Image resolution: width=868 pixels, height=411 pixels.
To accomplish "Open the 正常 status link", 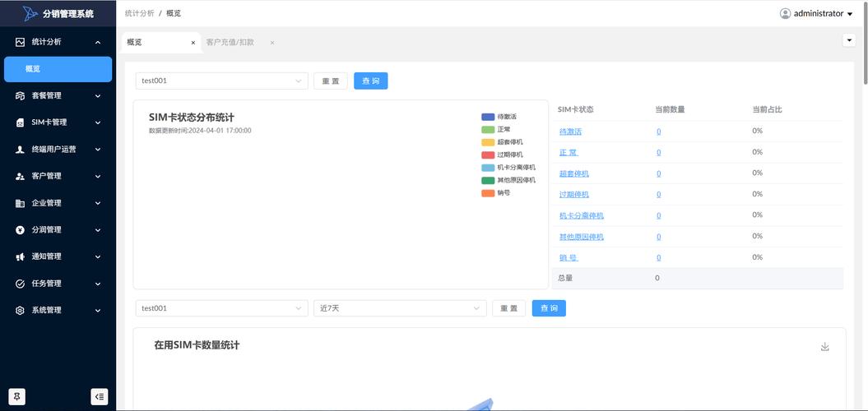I will (x=569, y=153).
